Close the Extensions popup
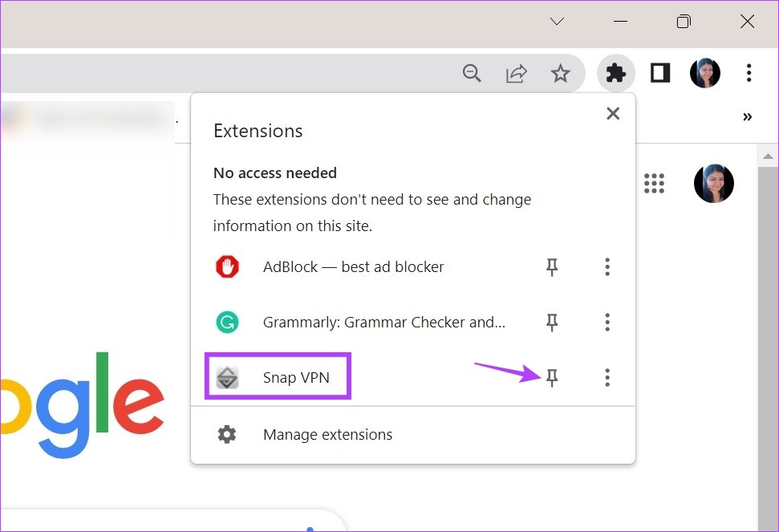779x532 pixels. (613, 113)
